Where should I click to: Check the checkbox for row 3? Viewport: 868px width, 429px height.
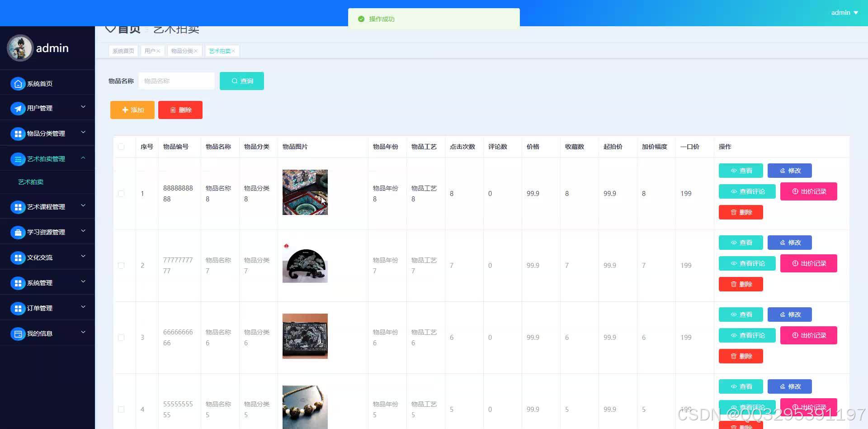(121, 337)
